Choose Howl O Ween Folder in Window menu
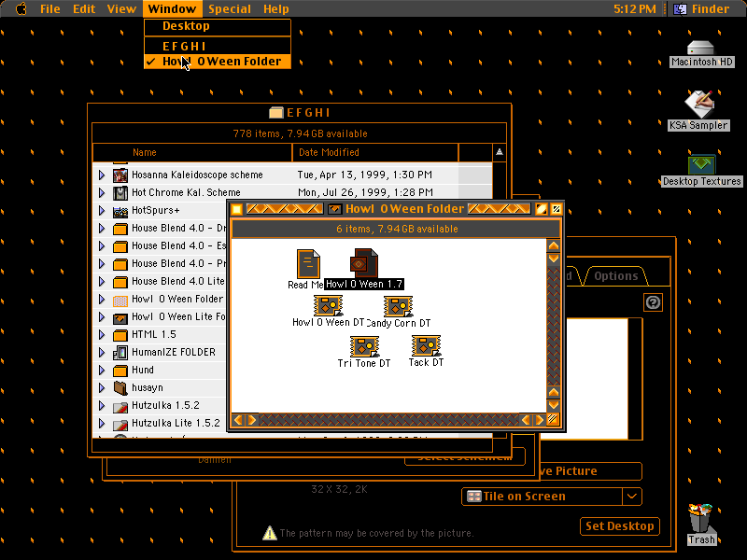This screenshot has height=560, width=747. click(218, 62)
